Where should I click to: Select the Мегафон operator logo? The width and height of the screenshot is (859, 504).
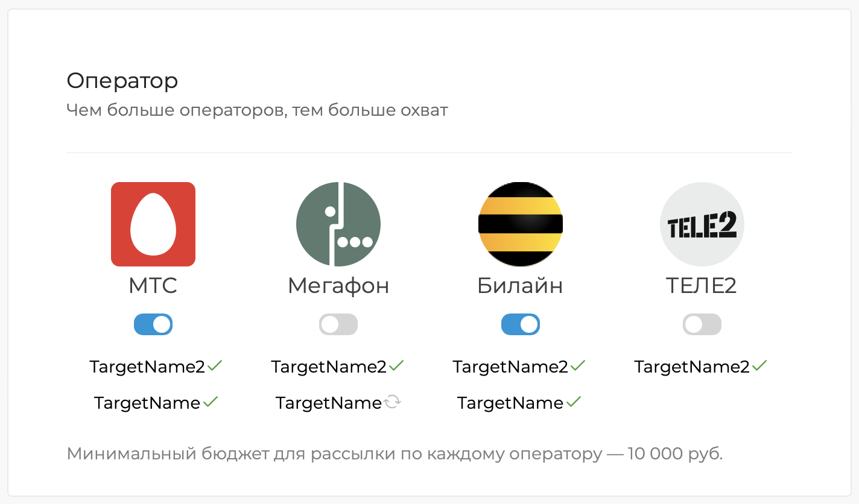click(x=338, y=224)
